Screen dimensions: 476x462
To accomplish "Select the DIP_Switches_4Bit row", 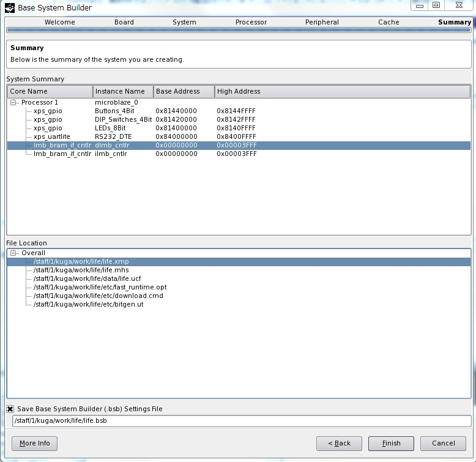I will (x=239, y=119).
